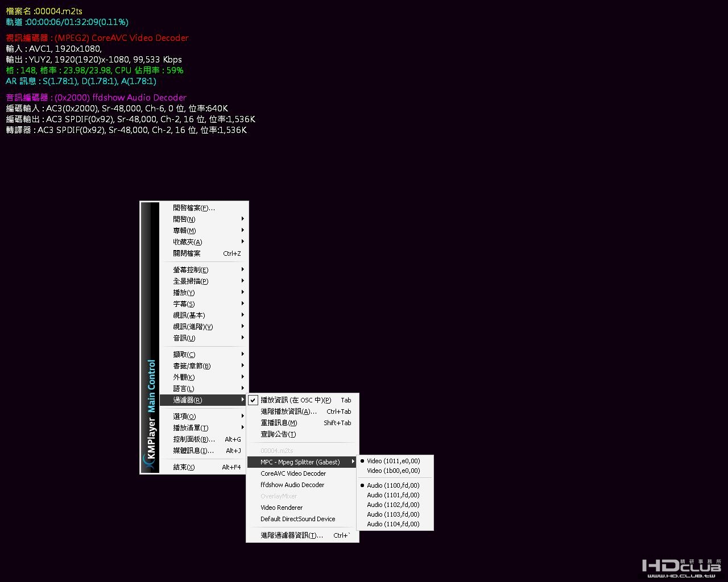Click the 00004.m2ts file name text in OSD
The height and width of the screenshot is (582, 728).
pos(59,11)
